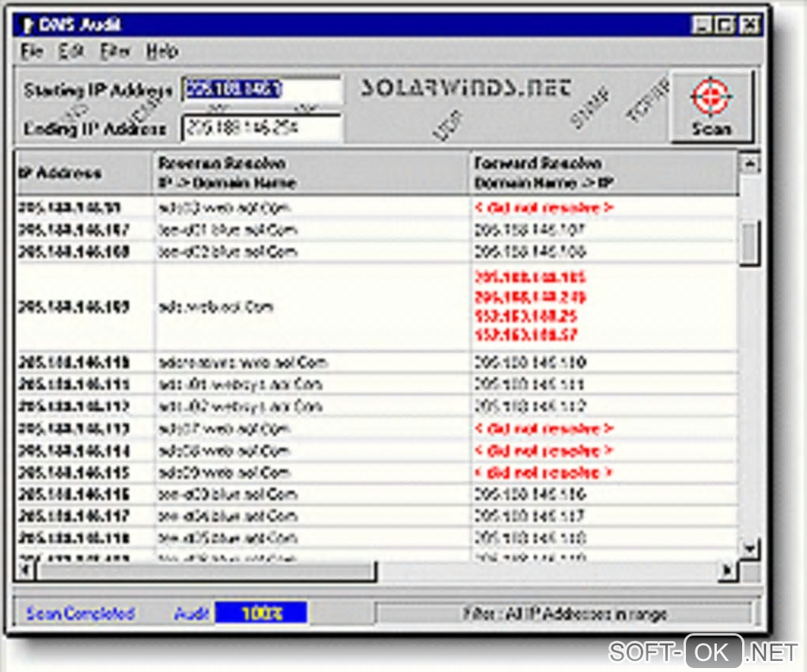Click the horizontal scrollbar right arrow
The height and width of the screenshot is (672, 807).
(x=727, y=570)
